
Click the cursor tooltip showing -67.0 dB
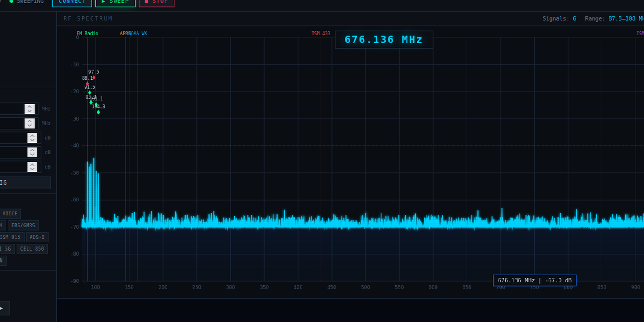(535, 280)
